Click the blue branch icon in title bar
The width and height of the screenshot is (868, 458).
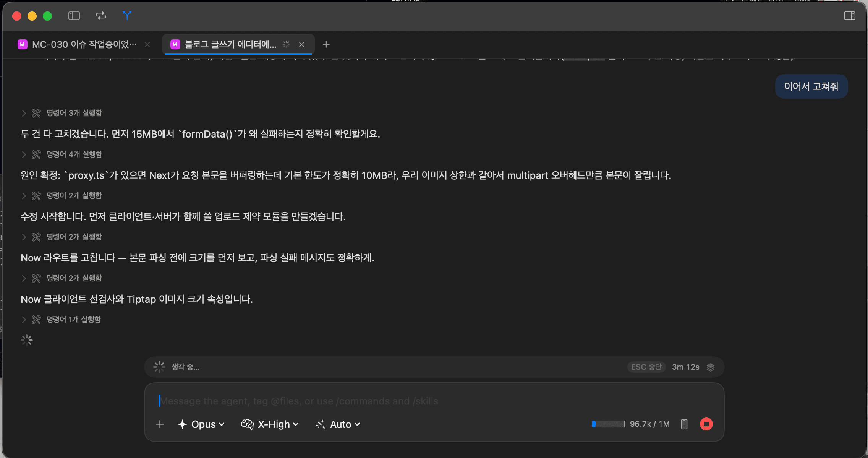[127, 16]
